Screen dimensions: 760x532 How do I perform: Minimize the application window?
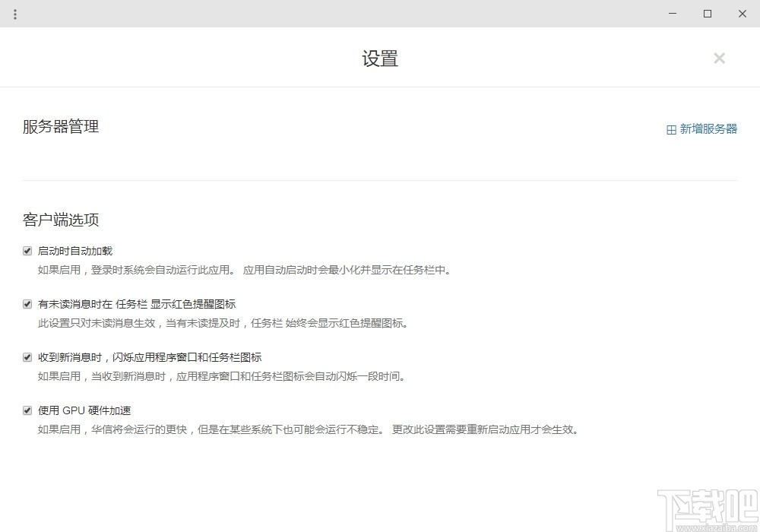pyautogui.click(x=672, y=13)
